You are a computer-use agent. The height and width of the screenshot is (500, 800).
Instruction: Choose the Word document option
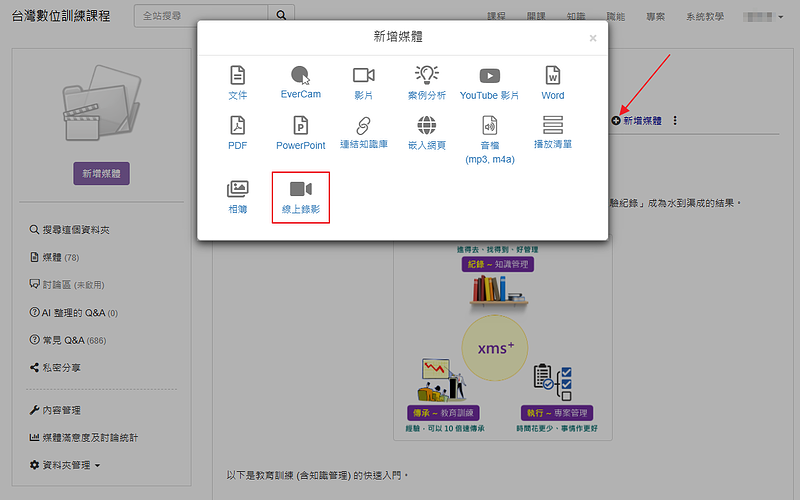point(552,82)
